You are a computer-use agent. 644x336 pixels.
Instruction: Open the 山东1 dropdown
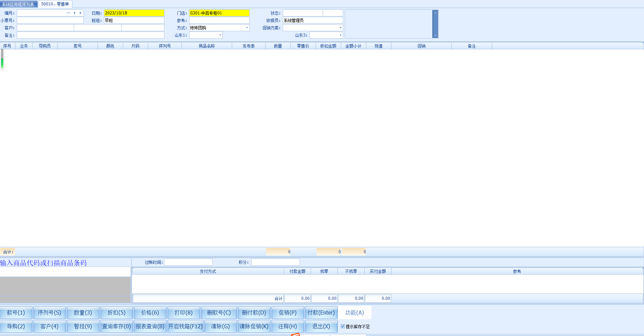pyautogui.click(x=220, y=35)
